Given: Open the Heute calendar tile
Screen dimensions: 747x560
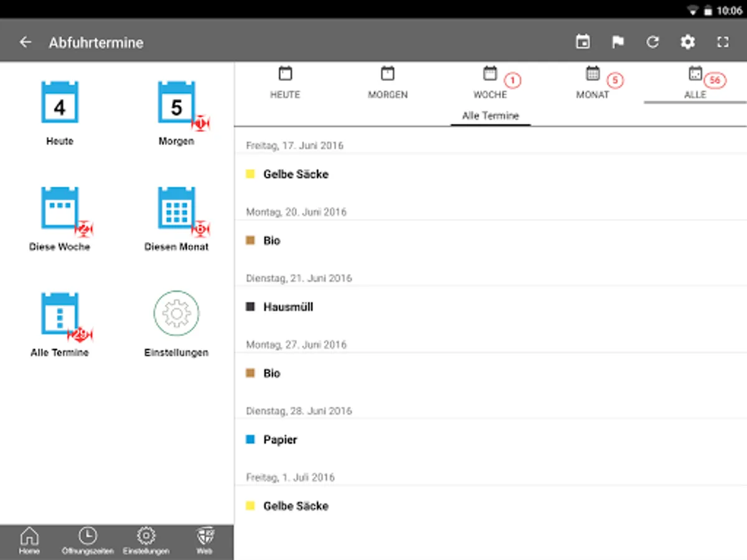Looking at the screenshot, I should pyautogui.click(x=60, y=113).
